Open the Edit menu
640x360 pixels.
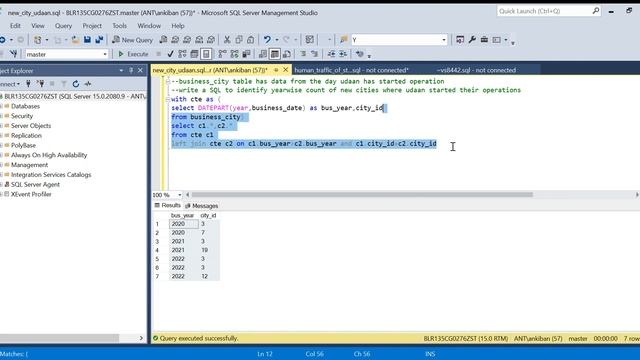(15, 26)
